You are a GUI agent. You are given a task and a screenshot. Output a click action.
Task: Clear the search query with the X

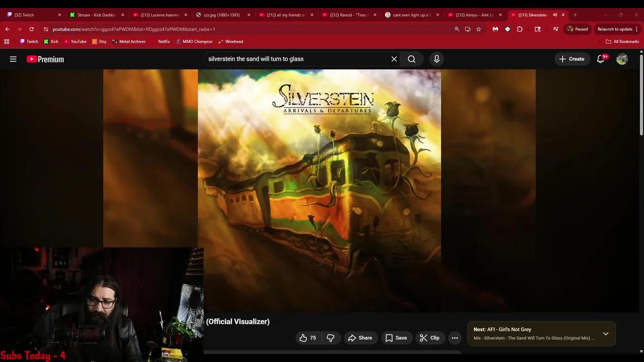[x=394, y=59]
